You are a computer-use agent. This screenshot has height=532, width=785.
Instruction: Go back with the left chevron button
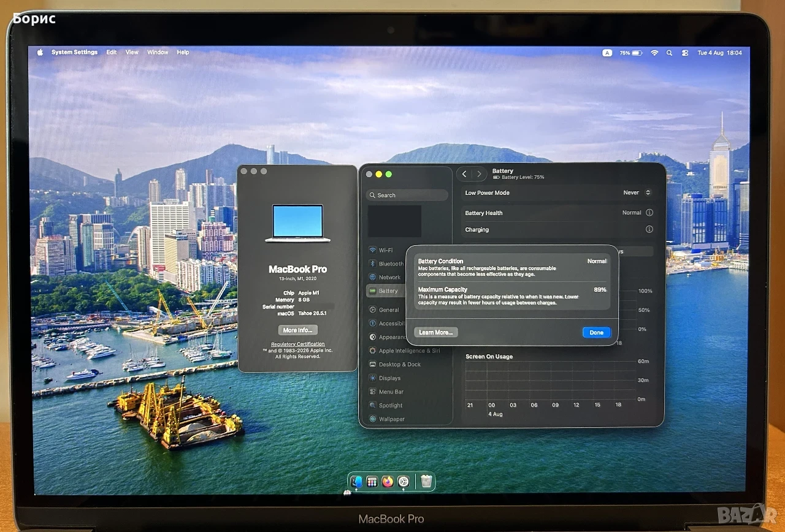coord(464,174)
